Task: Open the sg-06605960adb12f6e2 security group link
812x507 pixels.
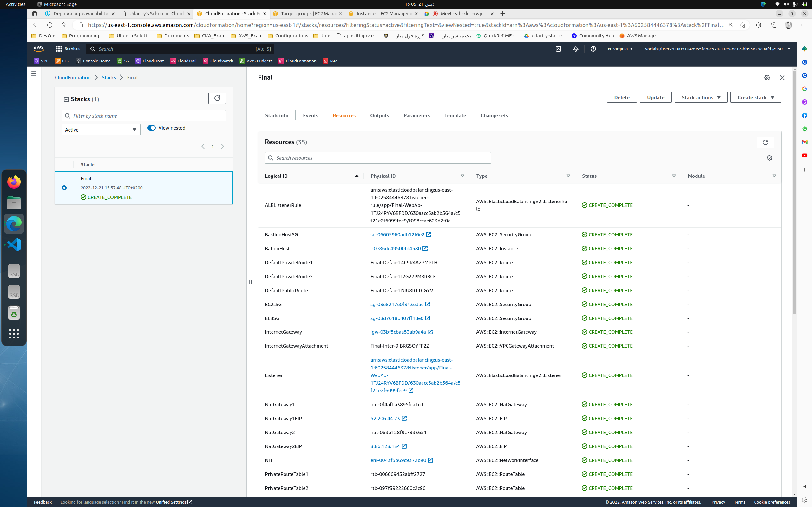Action: coord(397,235)
